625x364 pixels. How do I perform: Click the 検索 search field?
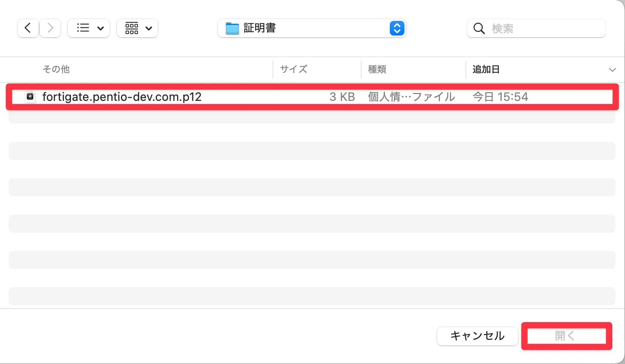536,28
